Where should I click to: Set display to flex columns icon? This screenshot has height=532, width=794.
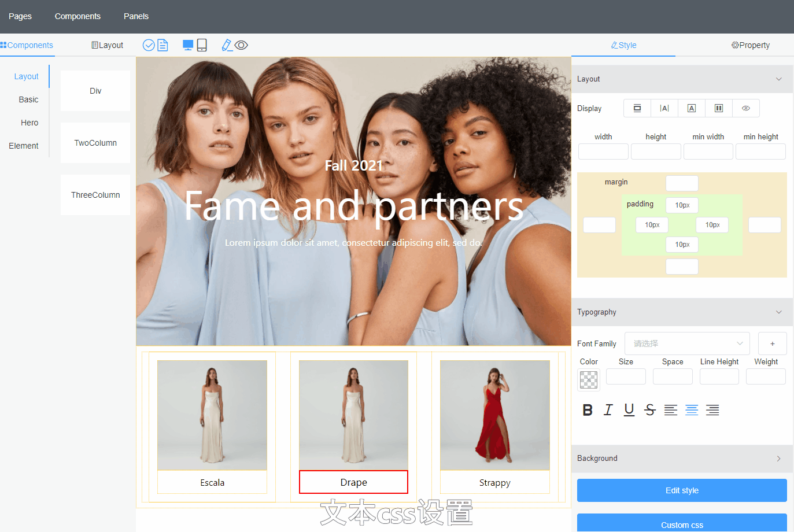coord(719,108)
